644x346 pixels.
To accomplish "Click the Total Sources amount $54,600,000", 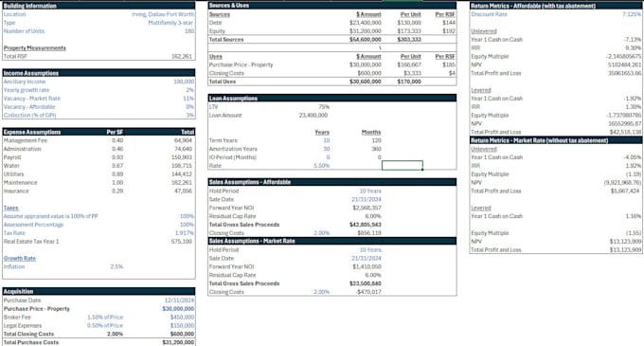I will (x=366, y=40).
